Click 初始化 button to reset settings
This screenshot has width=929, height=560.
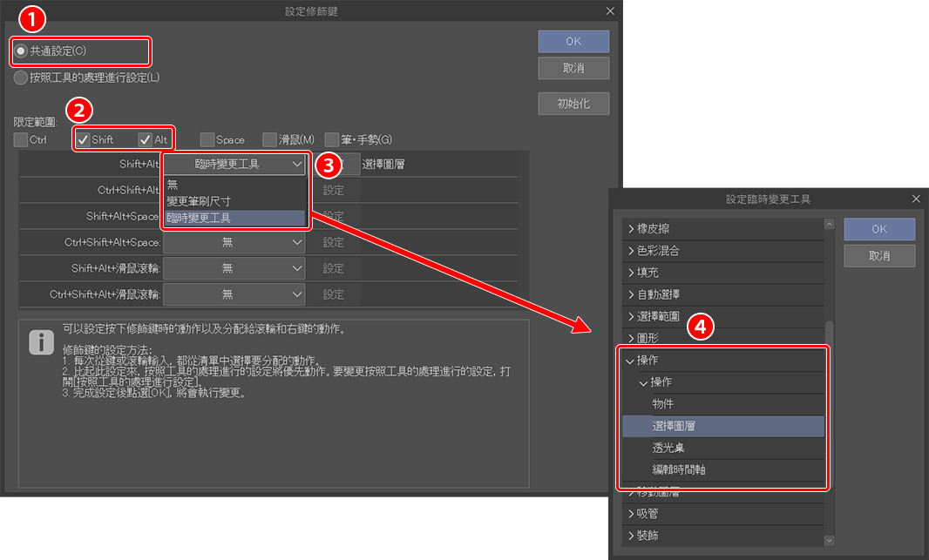pos(573,104)
